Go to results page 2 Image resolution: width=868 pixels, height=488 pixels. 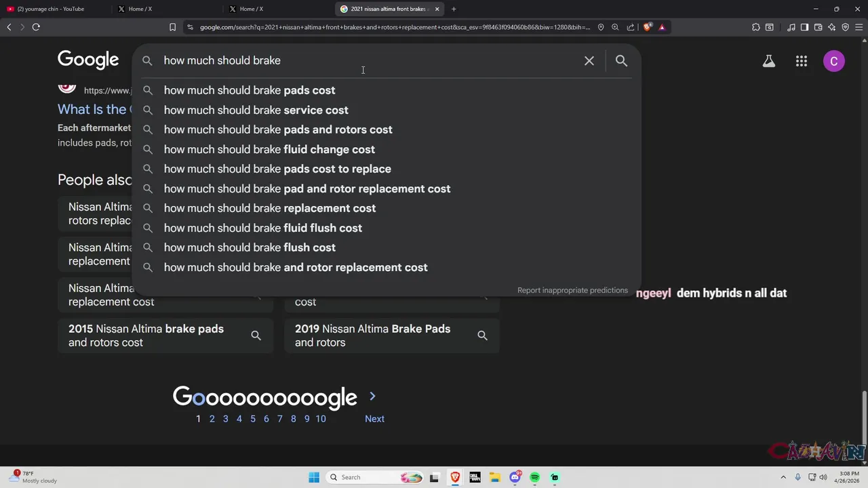212,419
